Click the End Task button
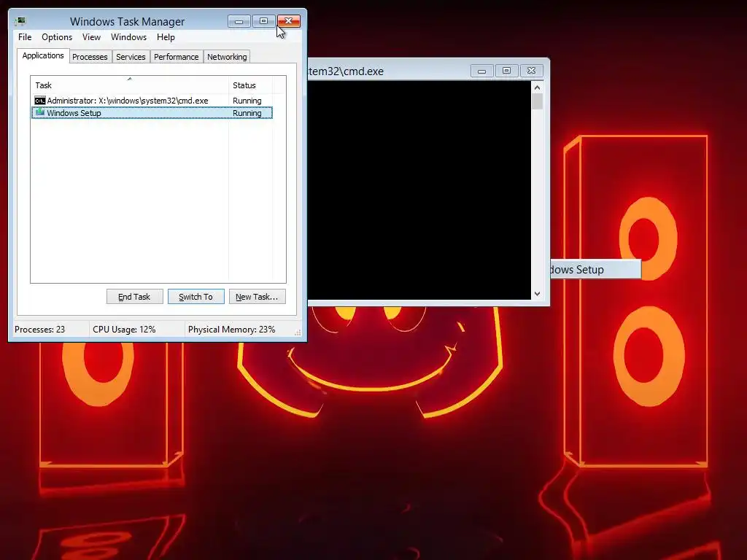Image resolution: width=747 pixels, height=560 pixels. (x=134, y=297)
